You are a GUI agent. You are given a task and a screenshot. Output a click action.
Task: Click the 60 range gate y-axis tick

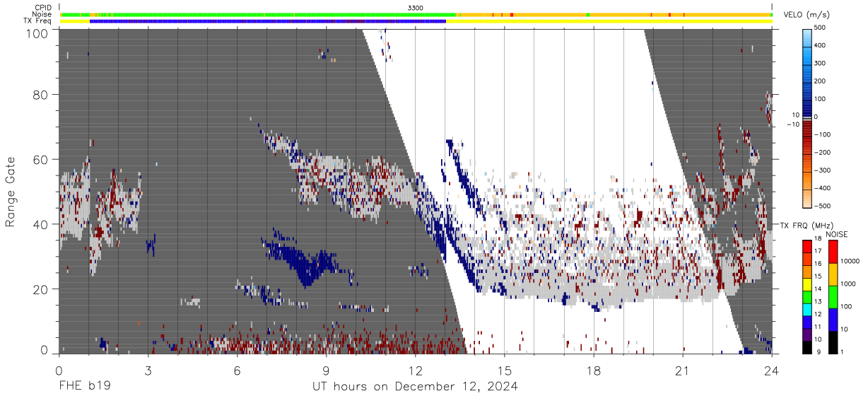point(41,159)
